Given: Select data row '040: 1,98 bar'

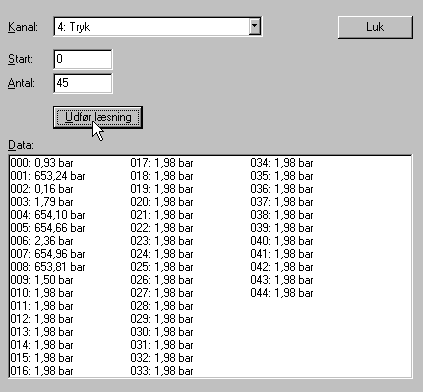Looking at the screenshot, I should [282, 241].
